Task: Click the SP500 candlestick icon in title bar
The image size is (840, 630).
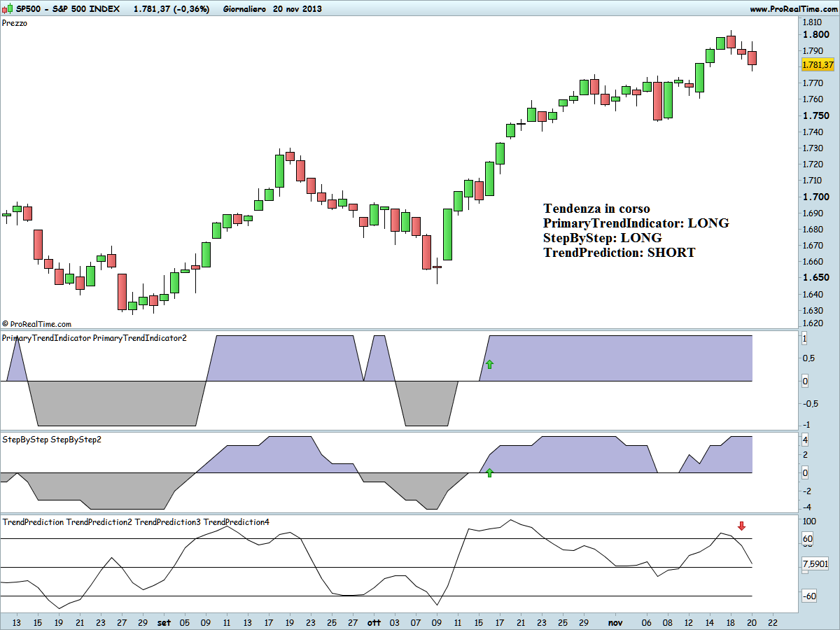Action: (x=8, y=9)
